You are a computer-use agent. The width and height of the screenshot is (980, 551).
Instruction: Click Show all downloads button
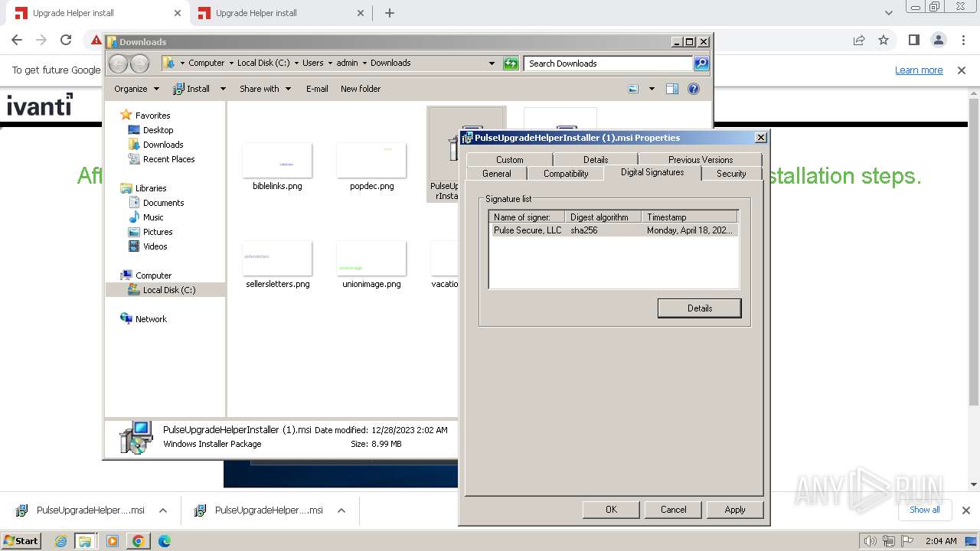[925, 510]
